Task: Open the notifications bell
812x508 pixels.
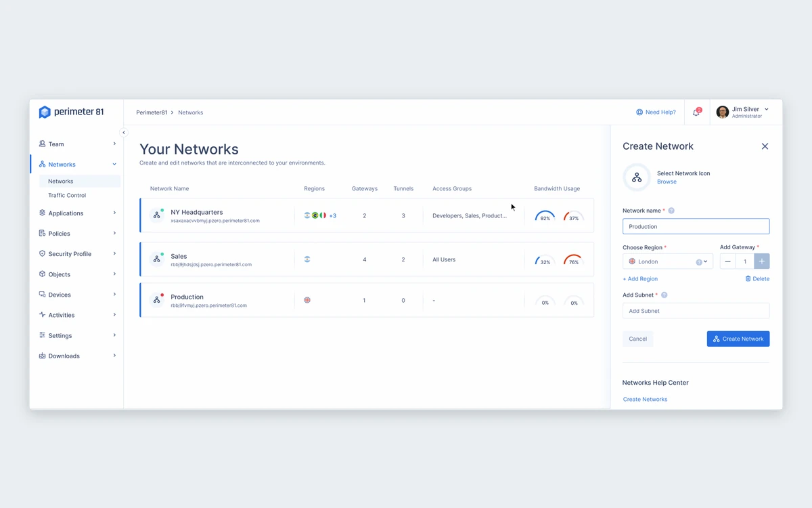Action: [696, 112]
